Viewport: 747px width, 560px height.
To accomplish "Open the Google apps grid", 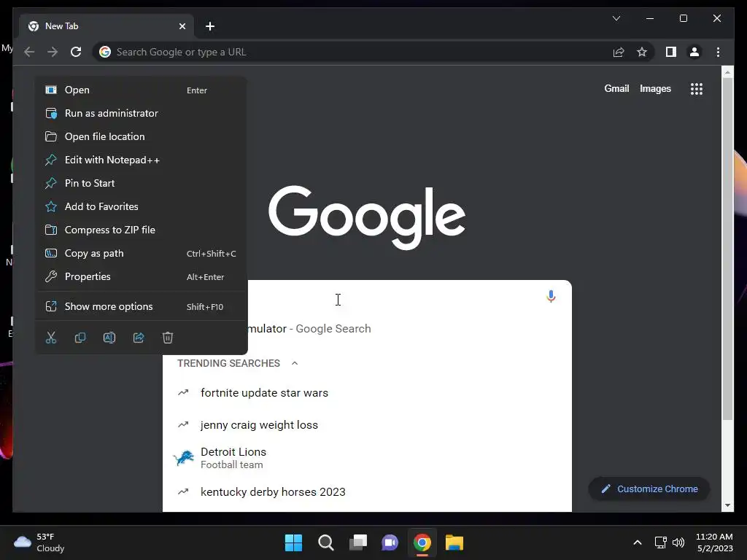I will point(697,88).
